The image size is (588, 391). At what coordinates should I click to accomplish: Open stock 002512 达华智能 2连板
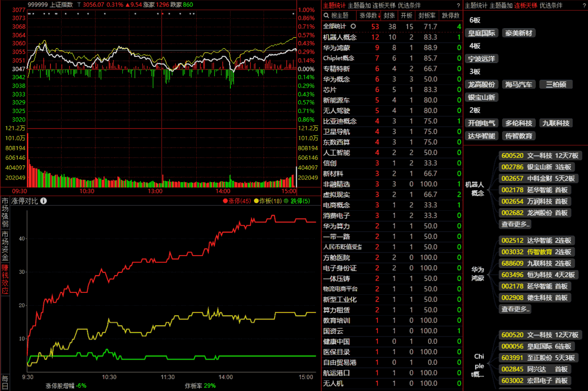click(537, 240)
